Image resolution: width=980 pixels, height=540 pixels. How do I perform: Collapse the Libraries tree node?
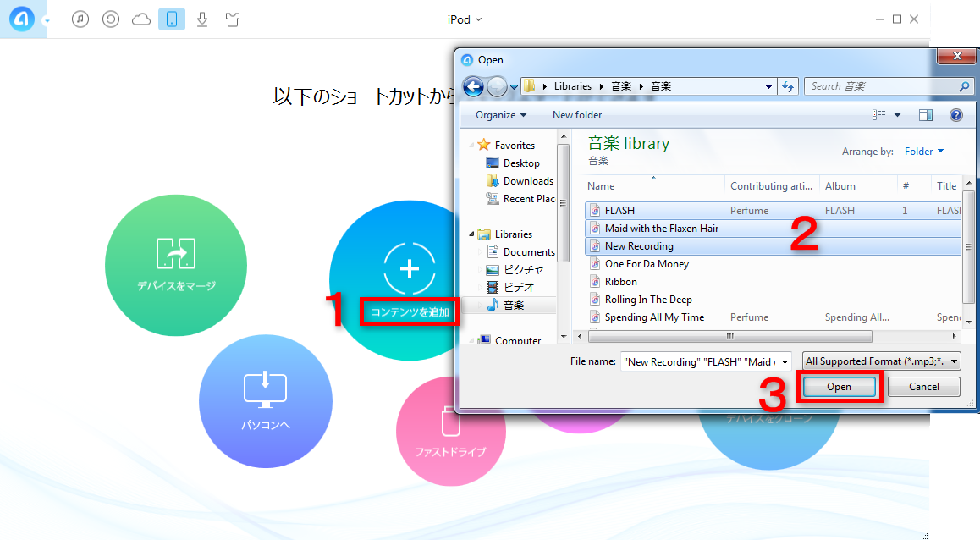tap(472, 234)
